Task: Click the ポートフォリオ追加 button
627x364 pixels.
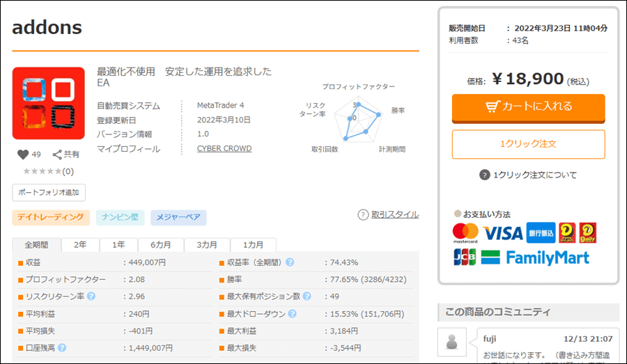Action: [x=49, y=192]
